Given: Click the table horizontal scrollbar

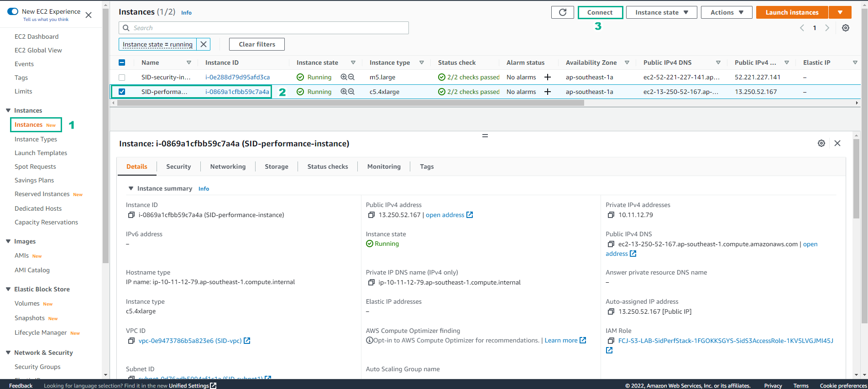Looking at the screenshot, I should (350, 103).
